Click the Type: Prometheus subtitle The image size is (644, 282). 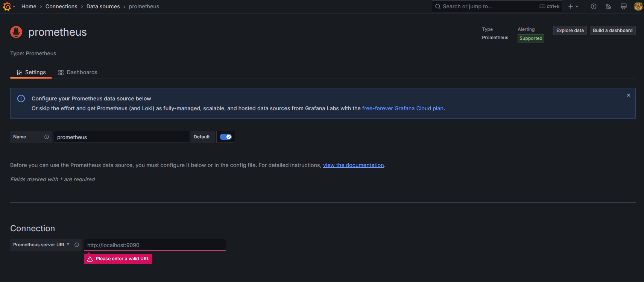(x=33, y=53)
